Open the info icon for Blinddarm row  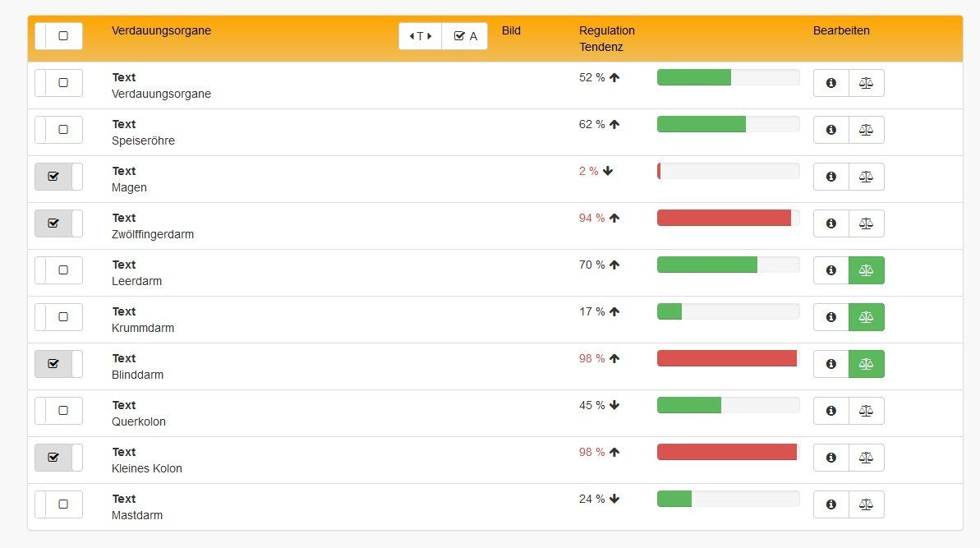point(830,364)
